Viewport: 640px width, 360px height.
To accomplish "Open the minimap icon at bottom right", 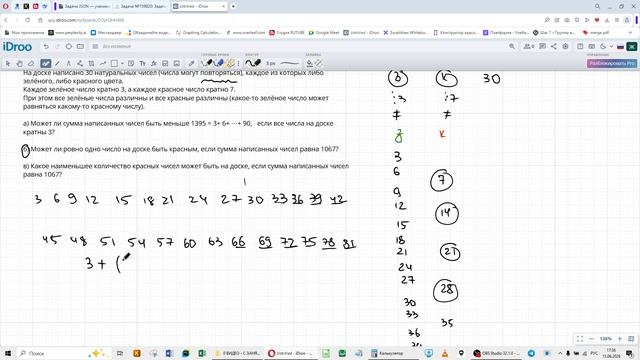I will 631,339.
